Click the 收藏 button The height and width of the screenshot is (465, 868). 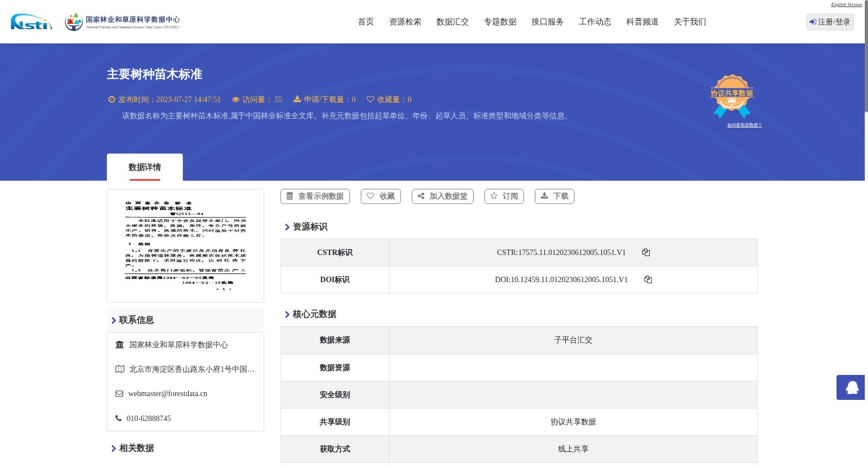coord(381,196)
